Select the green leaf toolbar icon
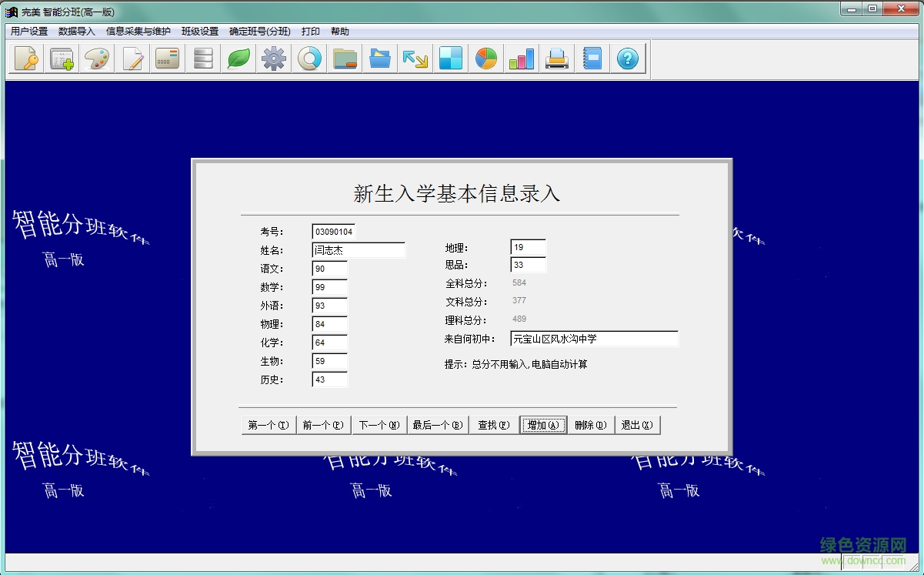The height and width of the screenshot is (575, 924). point(238,58)
